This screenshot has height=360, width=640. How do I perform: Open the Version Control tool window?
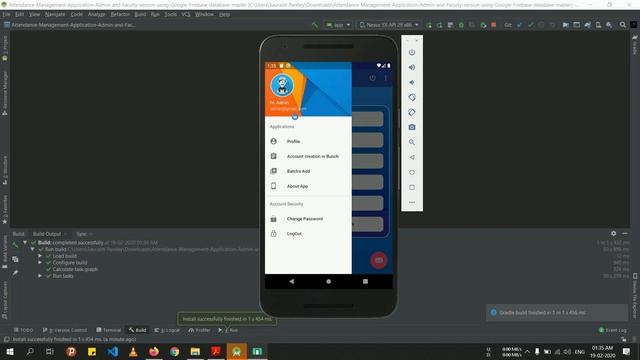point(65,330)
